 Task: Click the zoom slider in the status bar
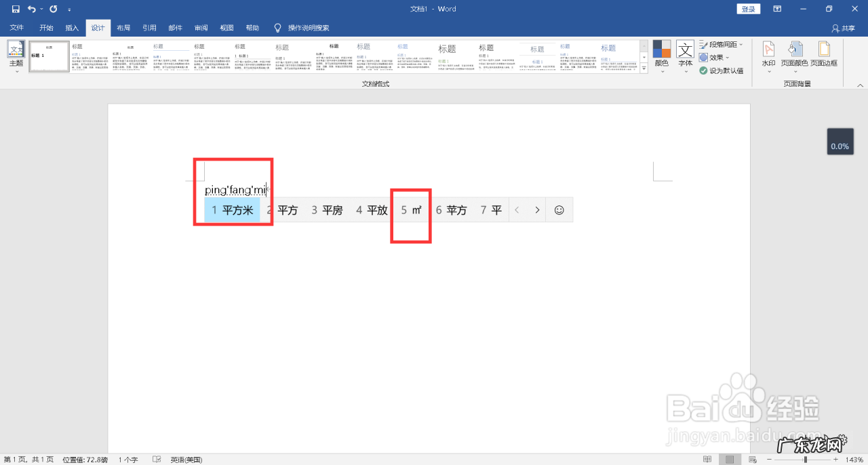pos(805,460)
